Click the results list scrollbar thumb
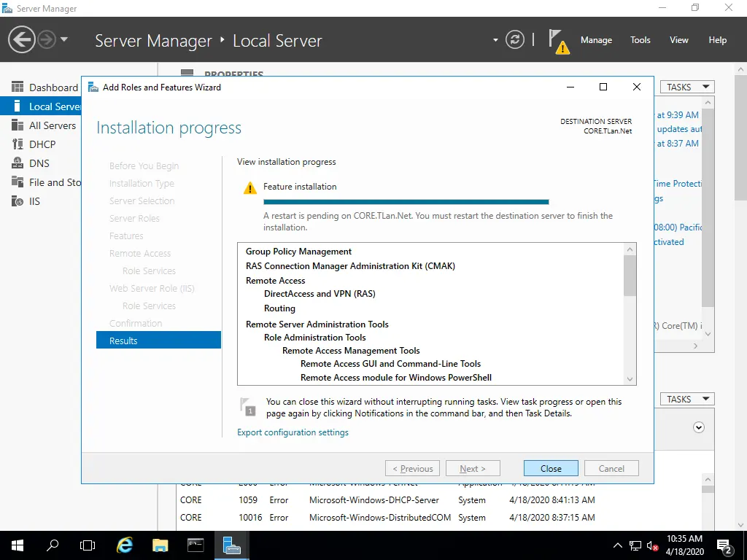This screenshot has height=560, width=747. 630,276
